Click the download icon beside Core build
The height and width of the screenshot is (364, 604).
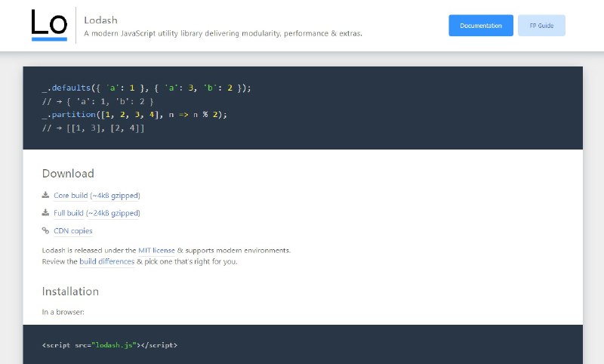coord(45,195)
